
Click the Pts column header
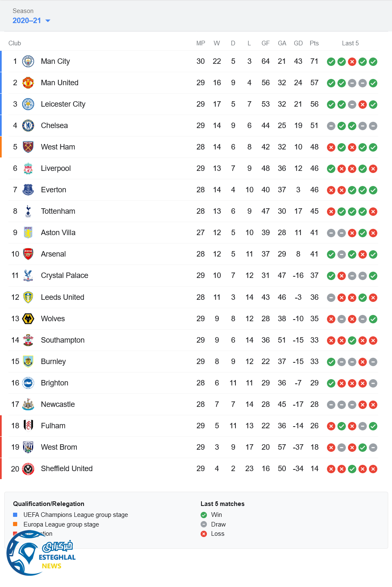click(314, 43)
